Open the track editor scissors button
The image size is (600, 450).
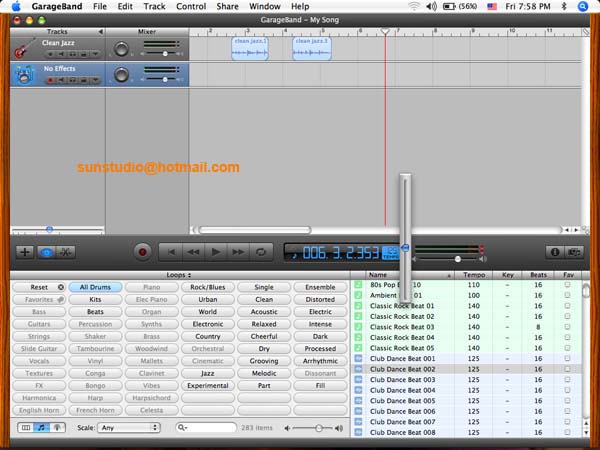[66, 252]
